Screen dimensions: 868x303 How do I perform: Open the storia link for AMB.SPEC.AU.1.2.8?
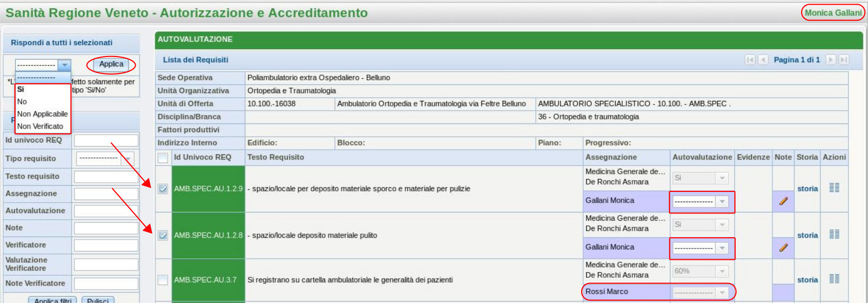click(807, 235)
